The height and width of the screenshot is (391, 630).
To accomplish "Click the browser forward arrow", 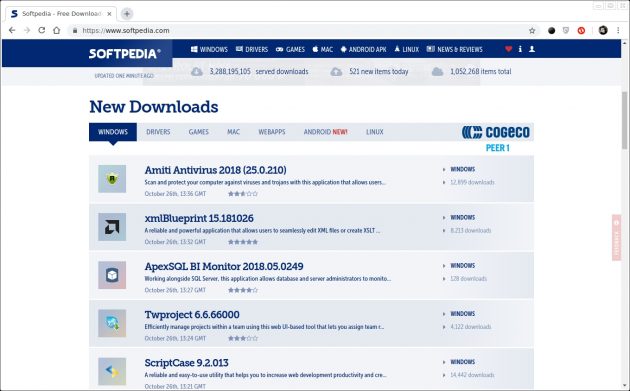I will click(x=27, y=30).
